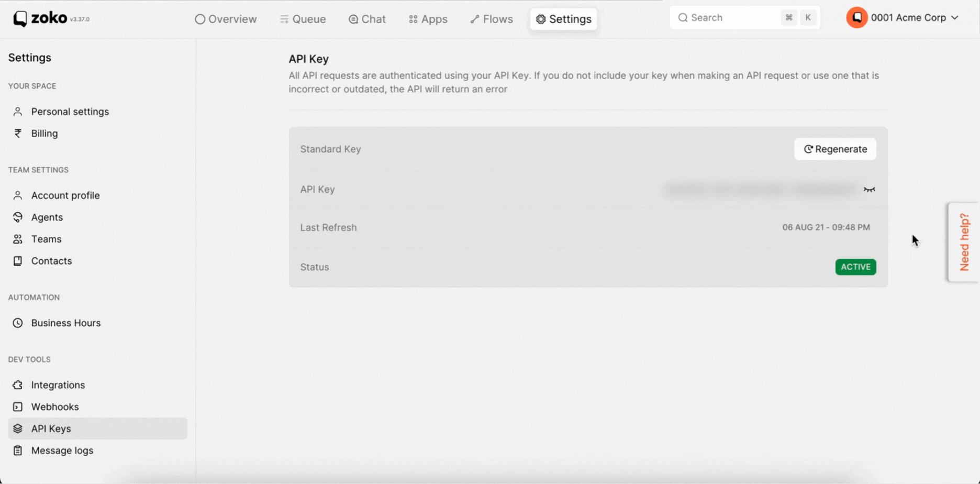Screen dimensions: 980x484
Task: Click the Teams people icon
Action: pos(18,239)
